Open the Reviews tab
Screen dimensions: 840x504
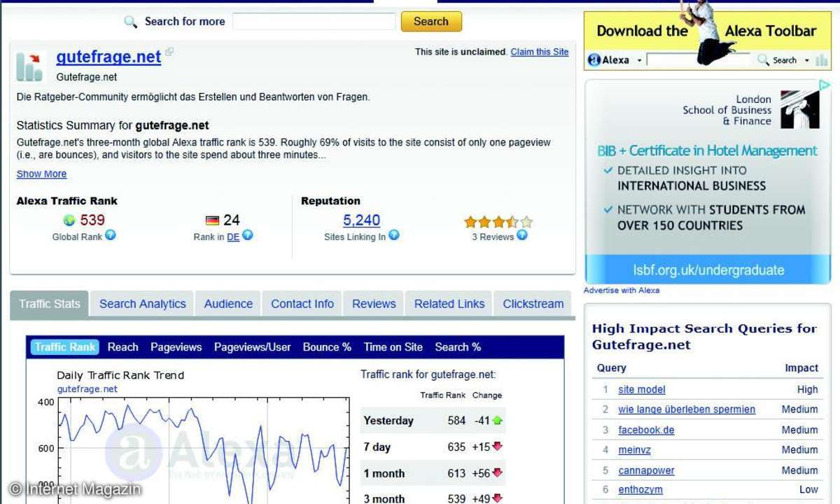click(x=374, y=304)
